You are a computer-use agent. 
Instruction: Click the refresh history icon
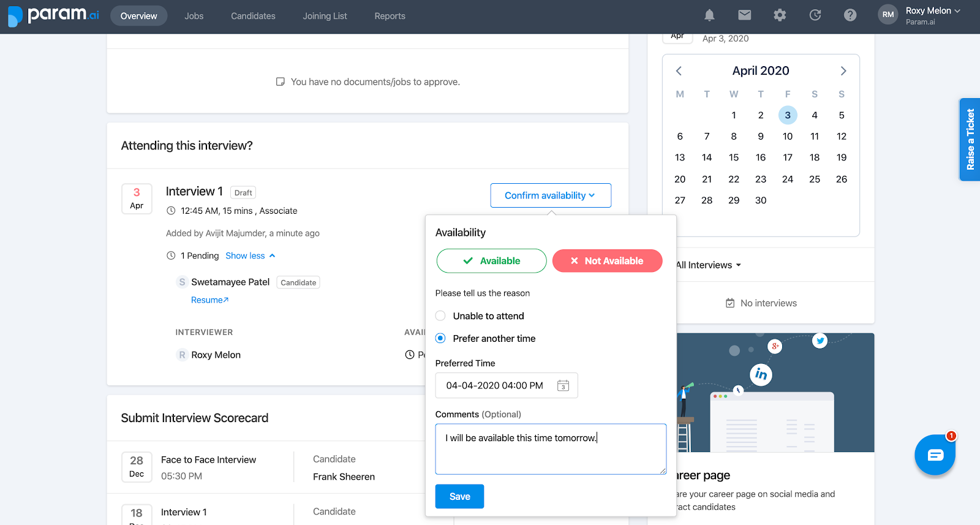pyautogui.click(x=815, y=15)
